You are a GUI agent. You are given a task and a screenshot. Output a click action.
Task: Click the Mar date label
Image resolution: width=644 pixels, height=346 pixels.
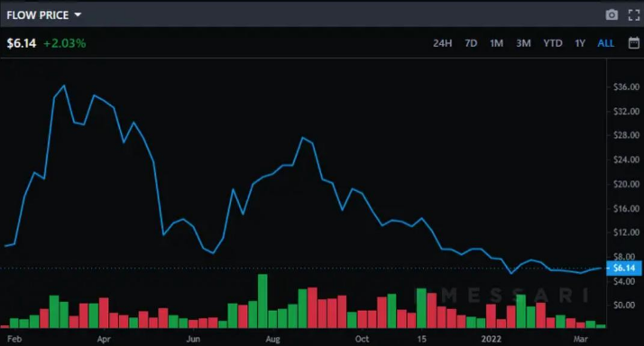click(580, 339)
